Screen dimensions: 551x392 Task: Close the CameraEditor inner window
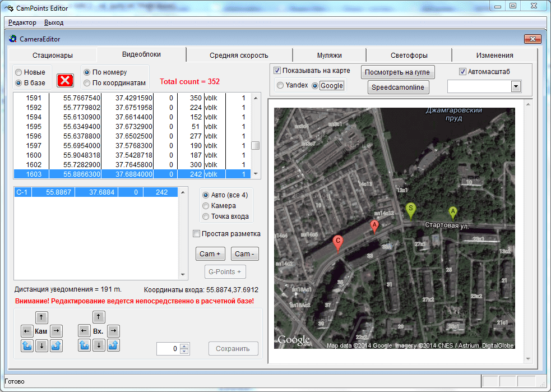[533, 39]
